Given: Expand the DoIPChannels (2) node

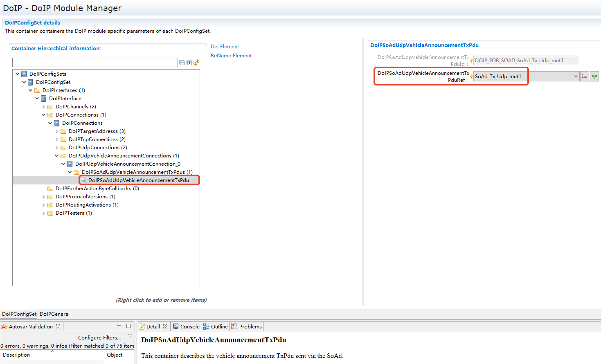Looking at the screenshot, I should (x=44, y=107).
